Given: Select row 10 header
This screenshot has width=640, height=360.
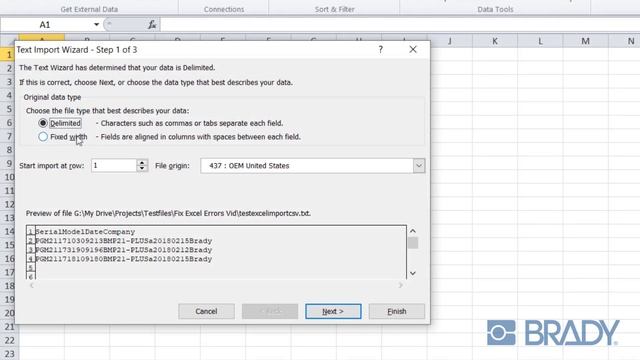Looking at the screenshot, I should [x=8, y=177].
